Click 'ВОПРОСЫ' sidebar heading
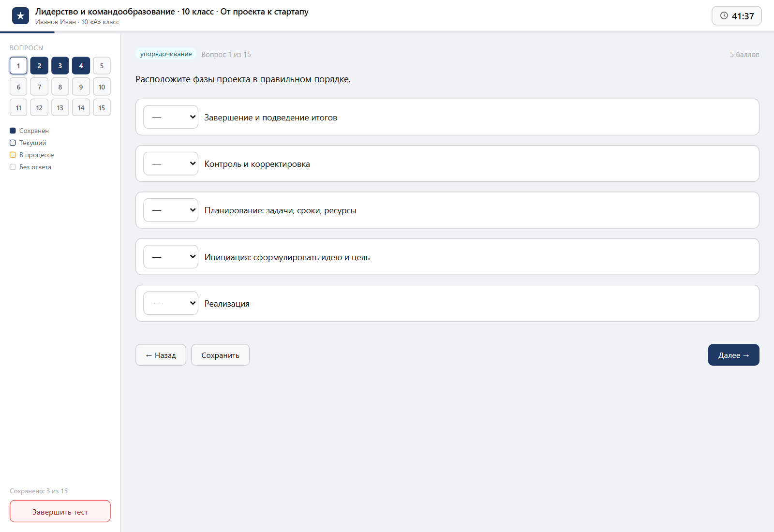 coord(27,48)
